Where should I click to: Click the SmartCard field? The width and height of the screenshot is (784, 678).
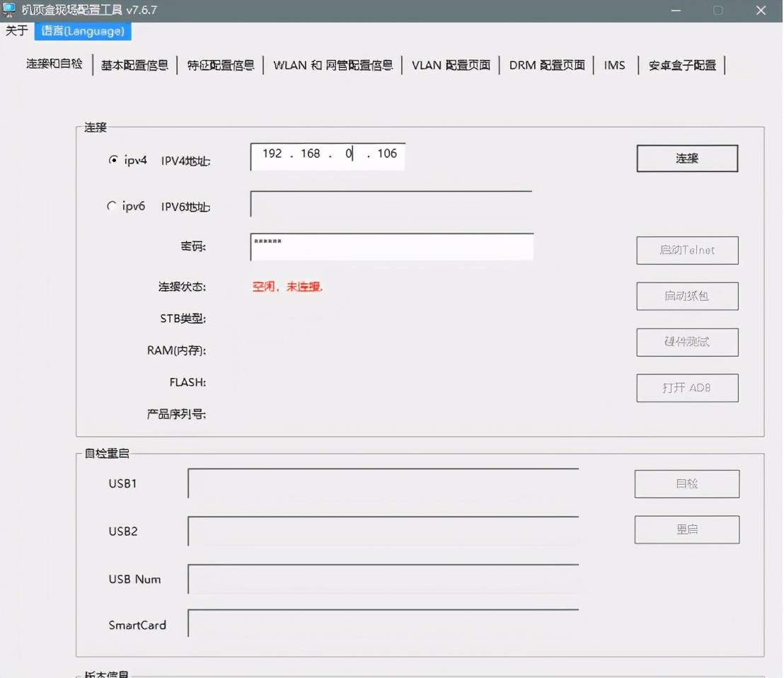coord(384,623)
